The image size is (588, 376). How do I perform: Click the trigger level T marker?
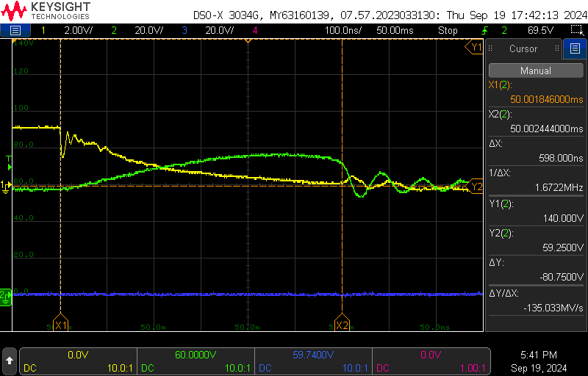click(9, 164)
